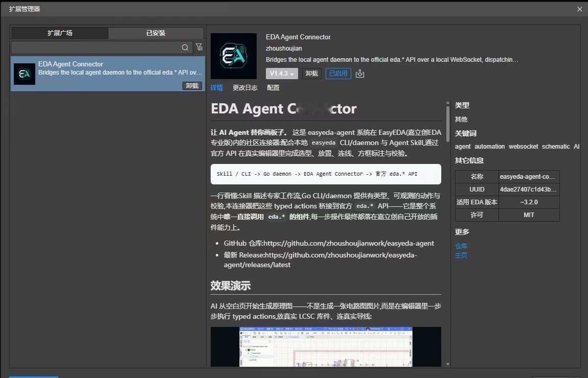Image resolution: width=588 pixels, height=378 pixels.
Task: Switch to the 已安装 tab
Action: (155, 33)
